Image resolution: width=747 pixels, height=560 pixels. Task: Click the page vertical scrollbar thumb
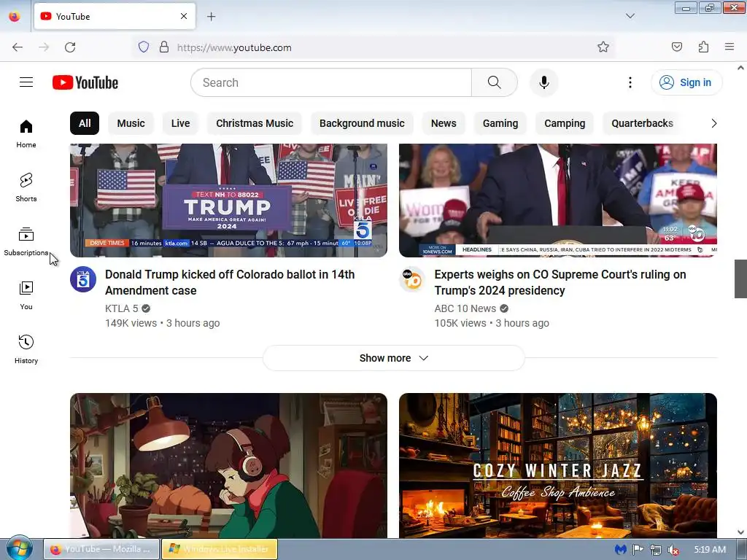point(740,279)
